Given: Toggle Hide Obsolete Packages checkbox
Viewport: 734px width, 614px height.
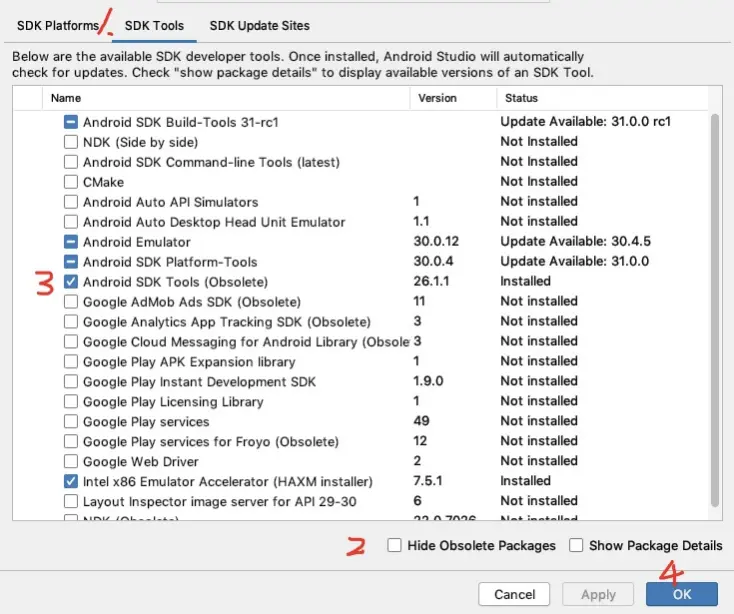Looking at the screenshot, I should pos(395,546).
